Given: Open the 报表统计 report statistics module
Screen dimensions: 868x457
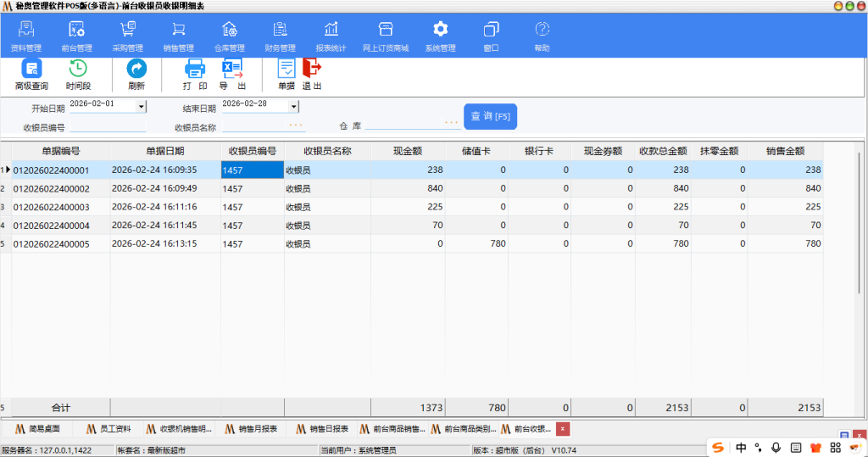Looking at the screenshot, I should click(x=331, y=36).
